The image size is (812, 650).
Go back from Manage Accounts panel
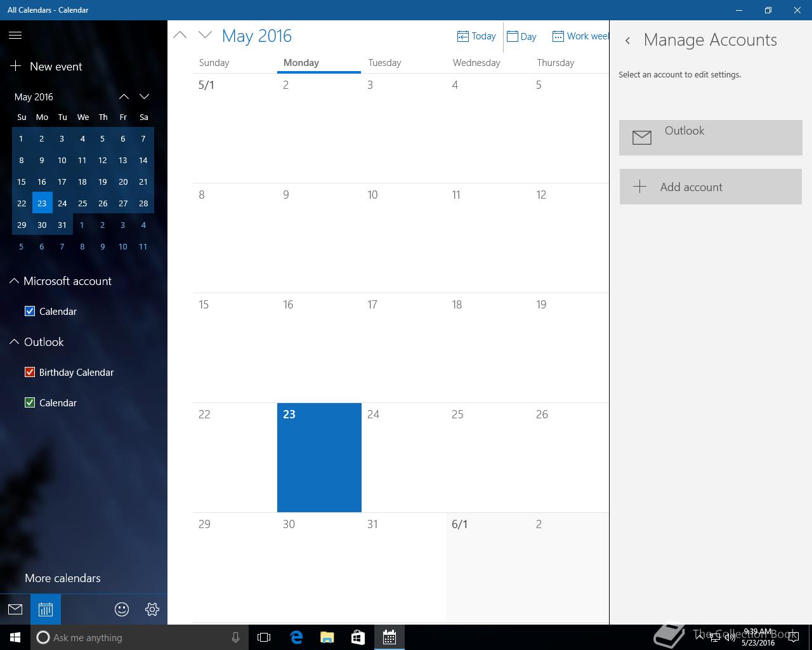click(x=627, y=41)
